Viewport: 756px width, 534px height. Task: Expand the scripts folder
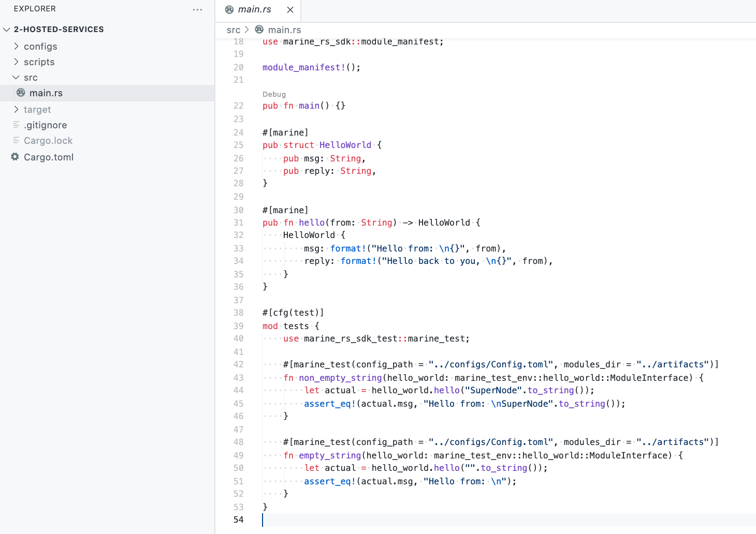click(x=16, y=62)
